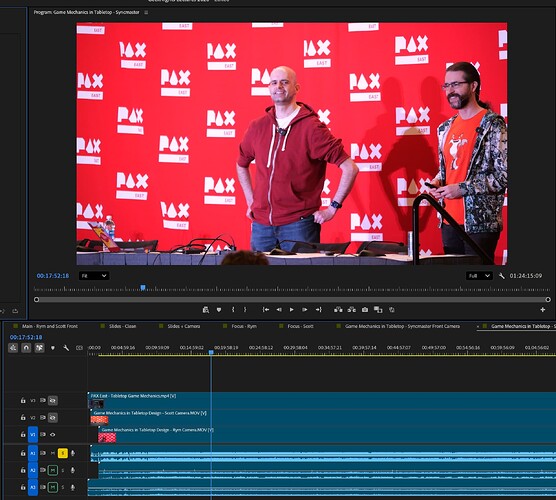Unmute track A2
The height and width of the screenshot is (500, 556).
click(x=53, y=470)
